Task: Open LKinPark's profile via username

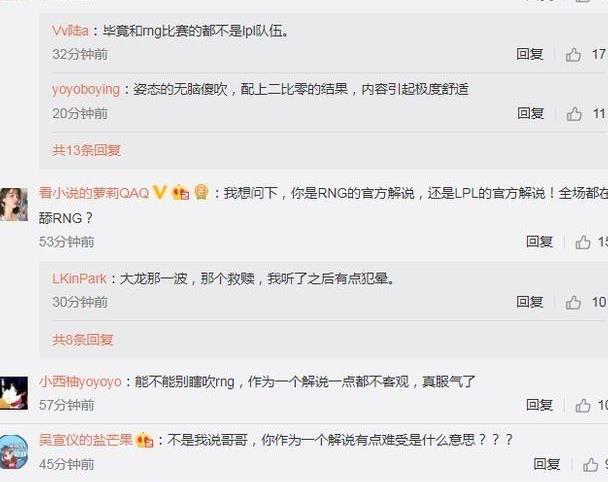Action: [x=79, y=278]
